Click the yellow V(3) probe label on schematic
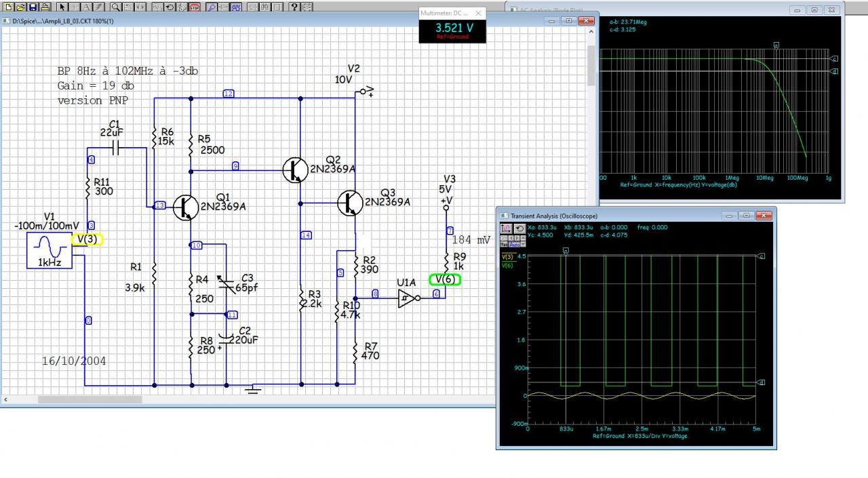The image size is (868, 478). (x=88, y=239)
